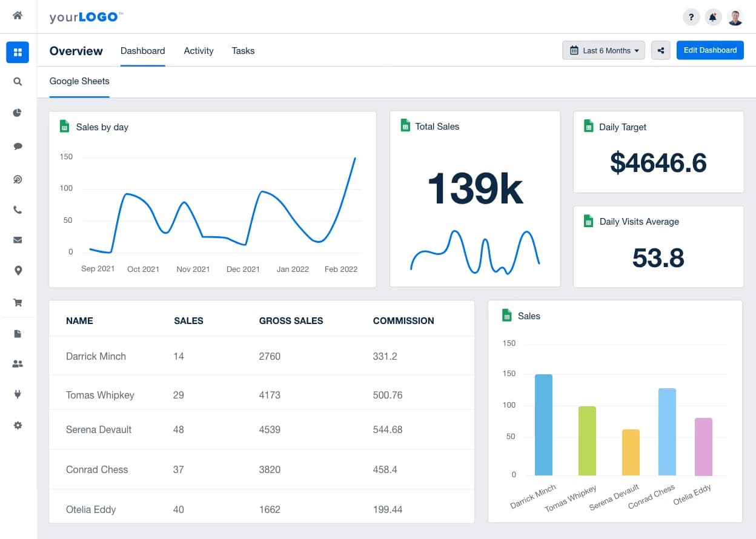Screen dimensions: 756x539
Task: Open the chat bubble sidebar icon
Action: (x=18, y=146)
